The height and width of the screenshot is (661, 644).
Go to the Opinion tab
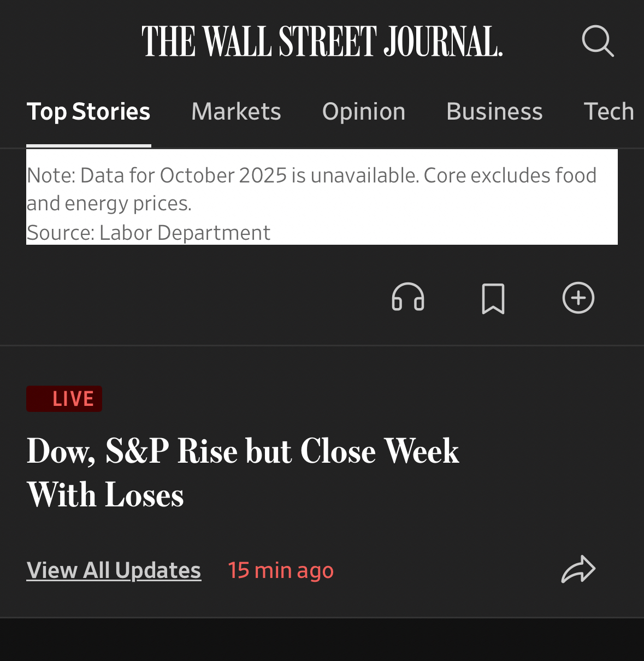[364, 111]
